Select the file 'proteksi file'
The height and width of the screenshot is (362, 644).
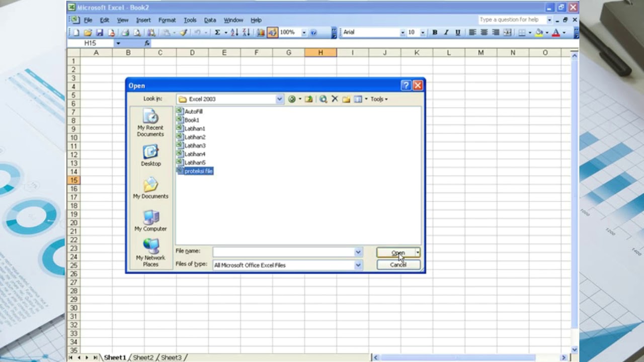pyautogui.click(x=195, y=171)
